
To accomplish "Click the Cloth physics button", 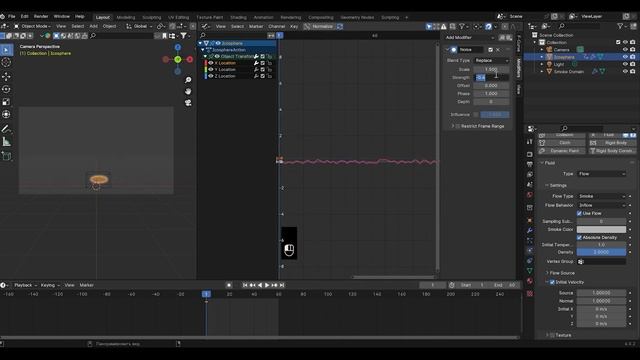I will 562,143.
